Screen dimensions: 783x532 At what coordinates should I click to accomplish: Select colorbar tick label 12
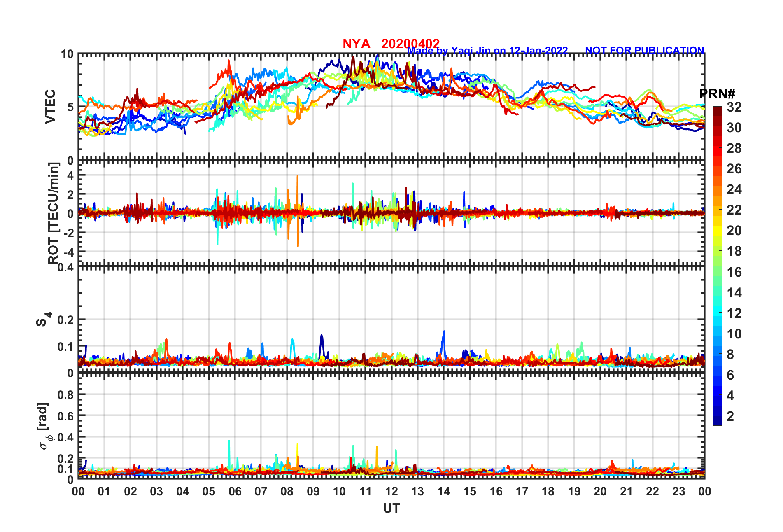734,313
